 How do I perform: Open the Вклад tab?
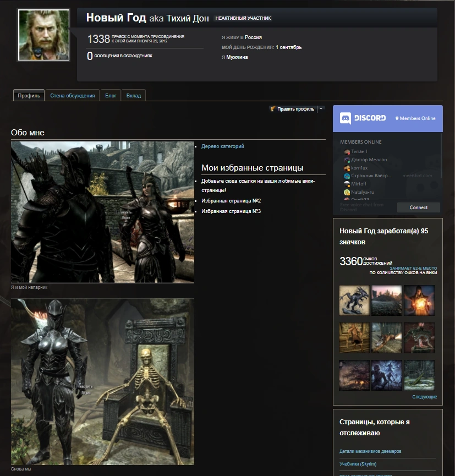click(134, 95)
